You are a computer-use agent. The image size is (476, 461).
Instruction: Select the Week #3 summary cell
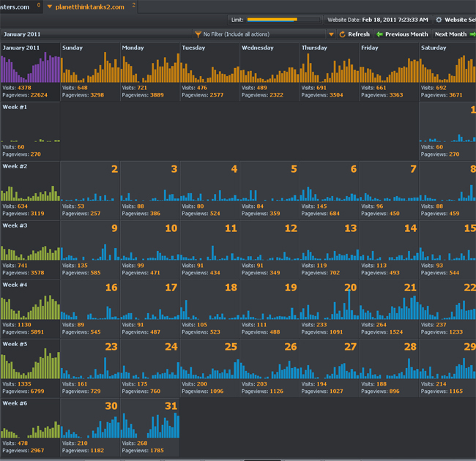click(x=30, y=250)
